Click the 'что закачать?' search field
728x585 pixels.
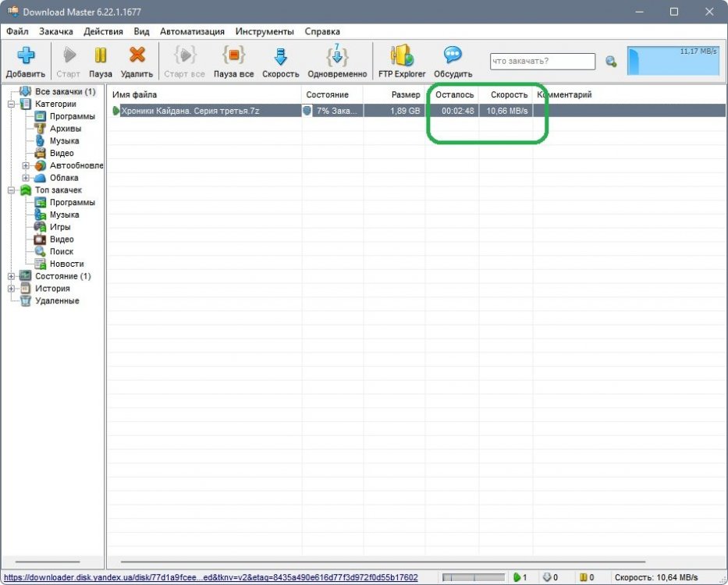[x=542, y=62]
